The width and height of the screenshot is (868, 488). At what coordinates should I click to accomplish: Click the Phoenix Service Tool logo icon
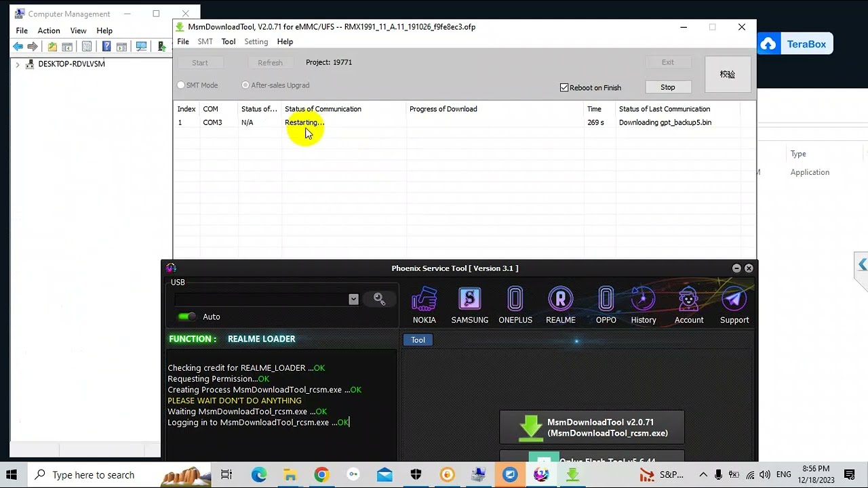pyautogui.click(x=171, y=268)
